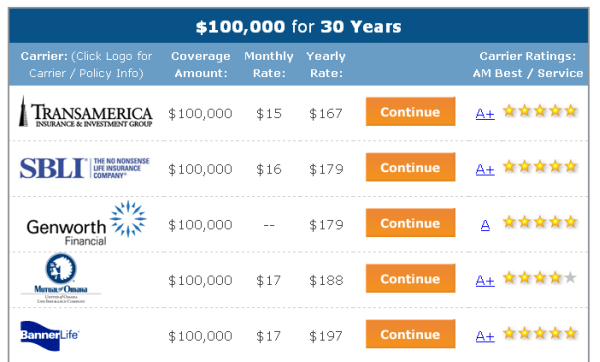Open the Mutual of Omaha logo
The image size is (600, 362).
61,278
